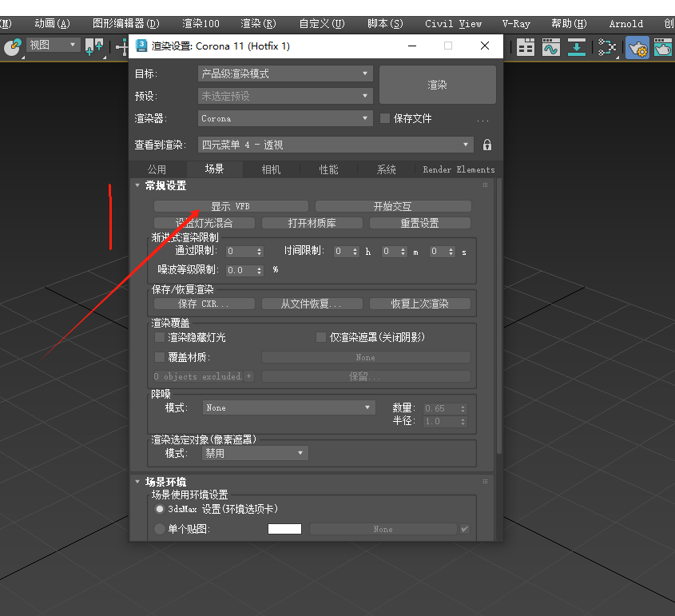The height and width of the screenshot is (616, 675).
Task: Click the 通过限制 value field
Action: coord(240,251)
